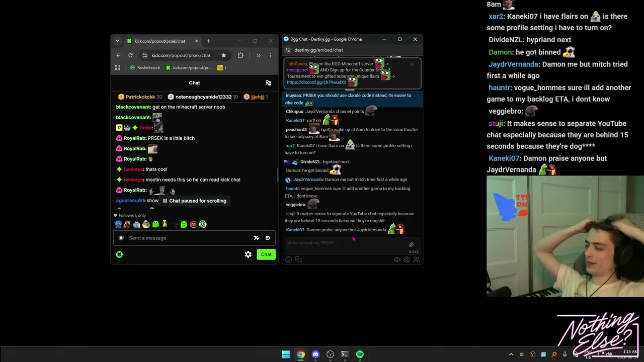Image resolution: width=644 pixels, height=362 pixels.
Task: Toggle the Dgg chat eye visibility icon
Action: coord(396,259)
